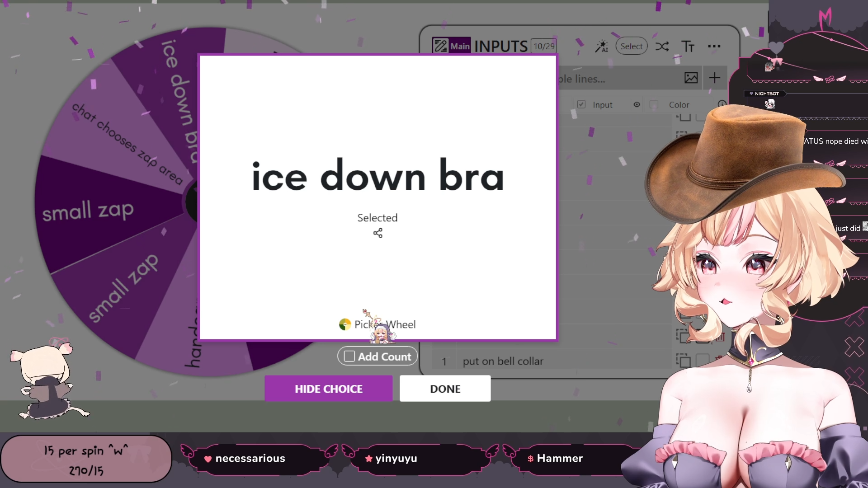Viewport: 868px width, 488px height.
Task: Duplicate the 'put on bell collar' input
Action: coord(683,361)
